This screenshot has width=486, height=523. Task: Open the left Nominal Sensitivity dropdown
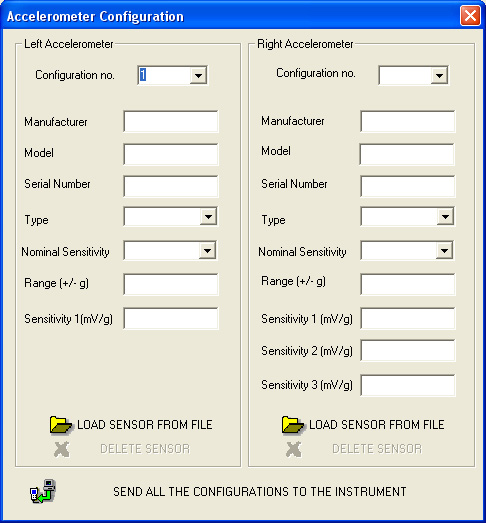(207, 250)
